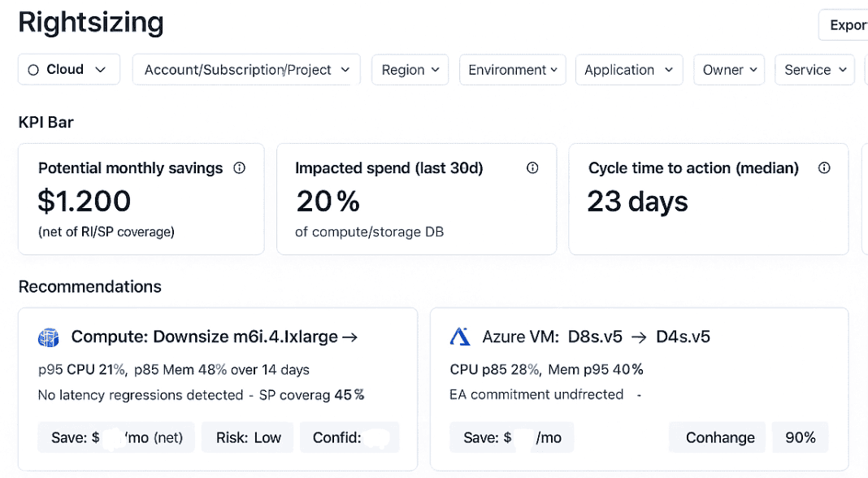Open the Cloud filter dropdown
The width and height of the screenshot is (868, 478).
point(68,69)
